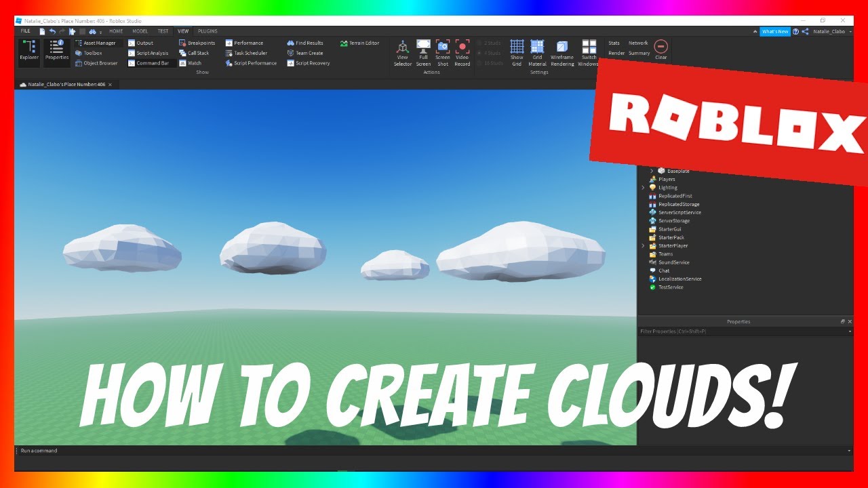Screen dimensions: 868x488
Task: Toggle the Explorer panel button
Action: 29,53
